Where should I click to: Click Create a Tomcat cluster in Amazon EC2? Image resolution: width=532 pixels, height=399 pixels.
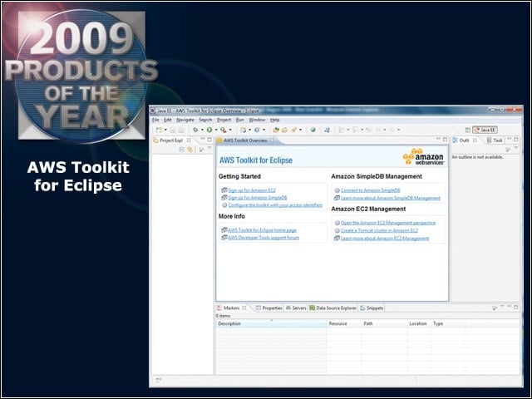pos(379,231)
